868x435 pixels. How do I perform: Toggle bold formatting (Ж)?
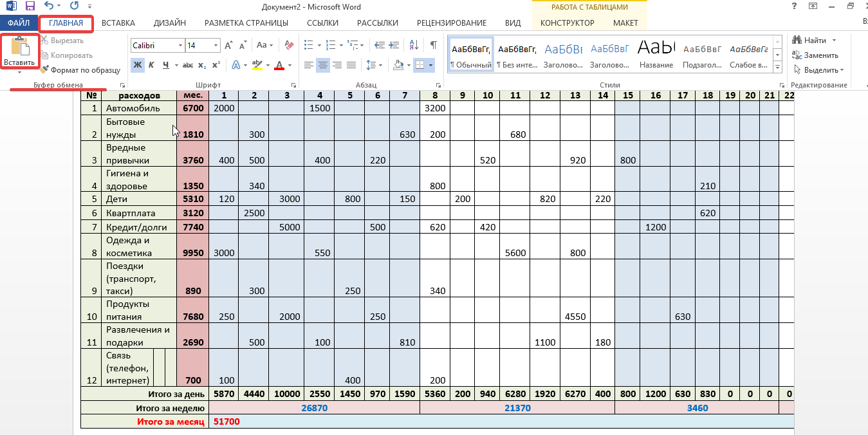(x=137, y=65)
